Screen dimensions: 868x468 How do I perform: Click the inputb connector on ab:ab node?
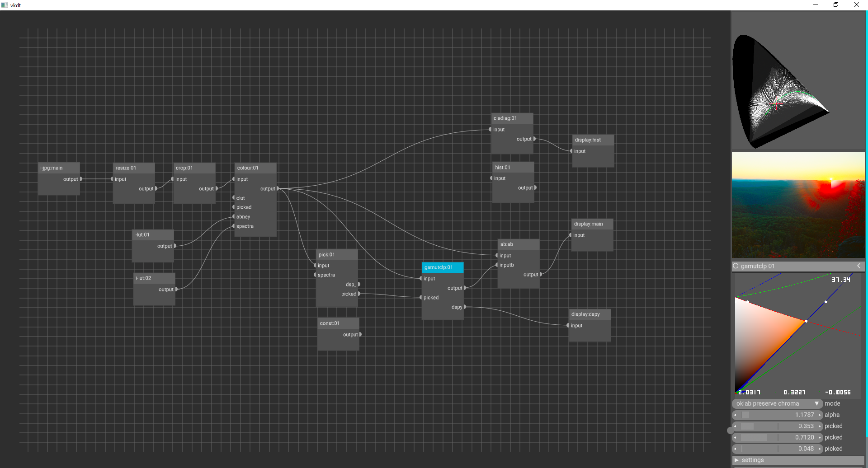click(497, 265)
